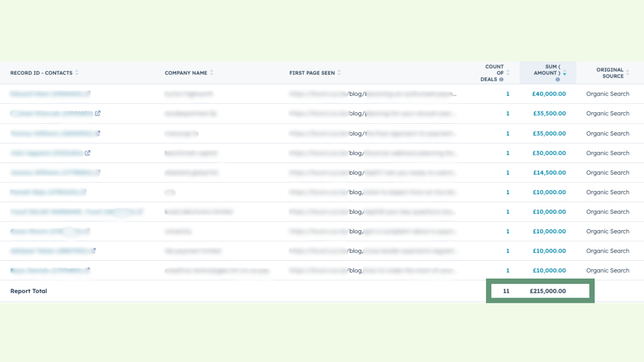Open info tooltip icon under Sum (Amount)
This screenshot has height=362, width=644.
point(557,79)
